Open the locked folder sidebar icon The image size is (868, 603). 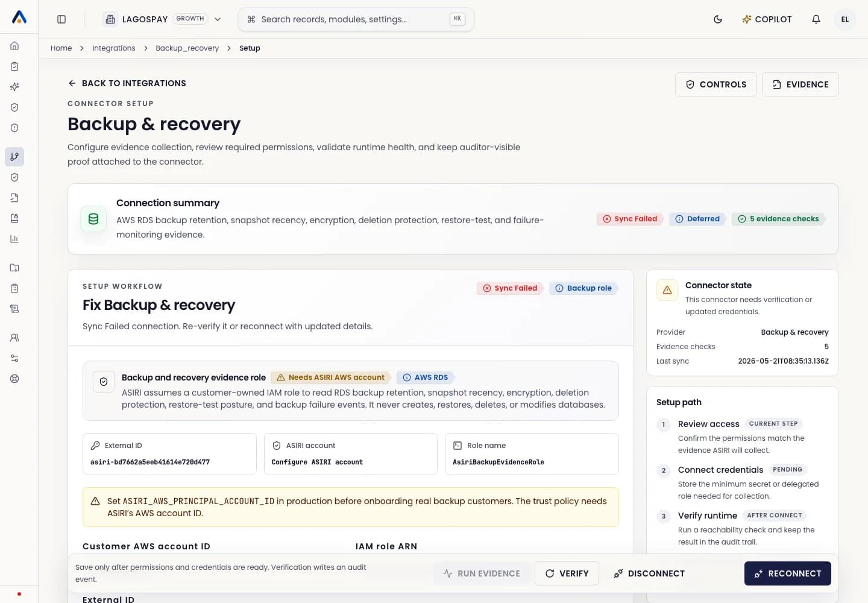[x=14, y=268]
